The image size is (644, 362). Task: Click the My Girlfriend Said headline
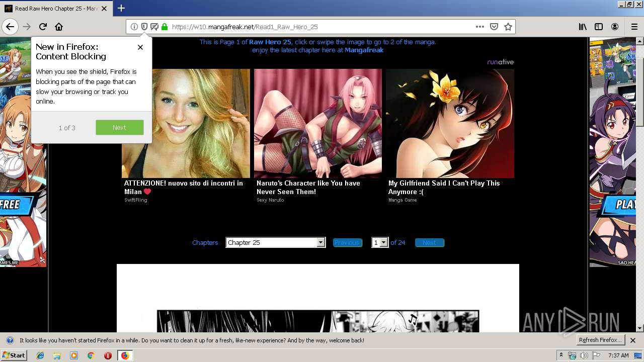coord(444,187)
